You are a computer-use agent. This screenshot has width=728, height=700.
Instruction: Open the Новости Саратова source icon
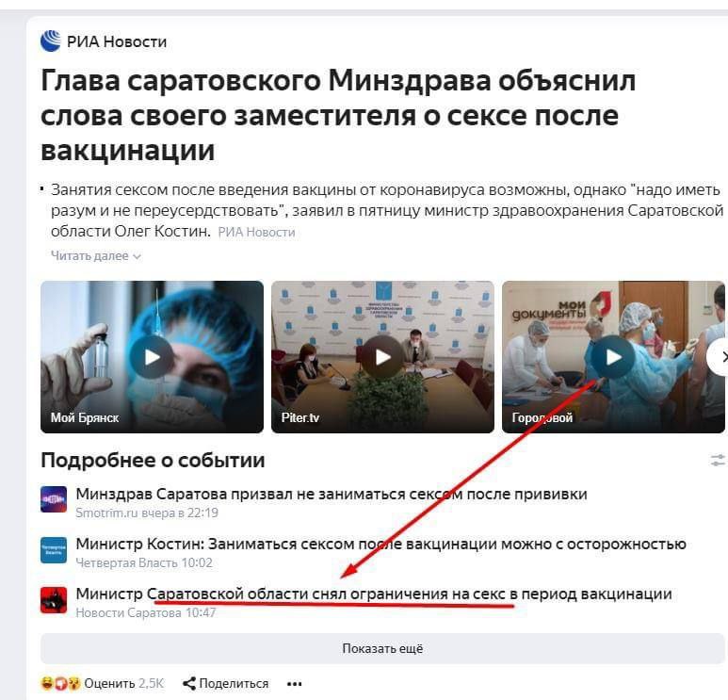[54, 600]
